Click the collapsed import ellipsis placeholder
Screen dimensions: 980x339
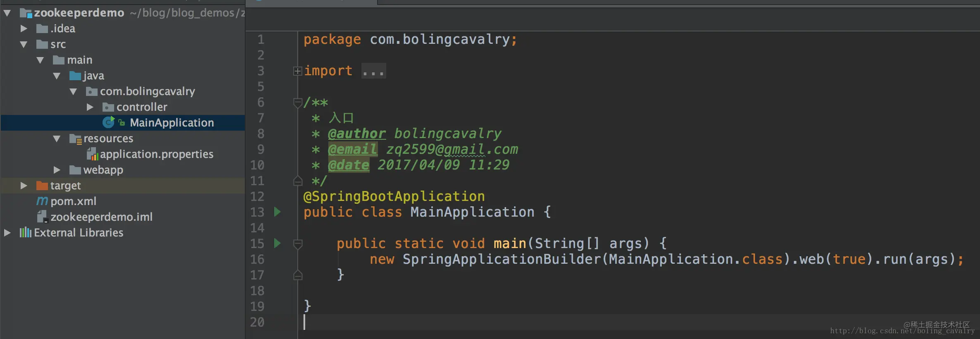point(373,71)
